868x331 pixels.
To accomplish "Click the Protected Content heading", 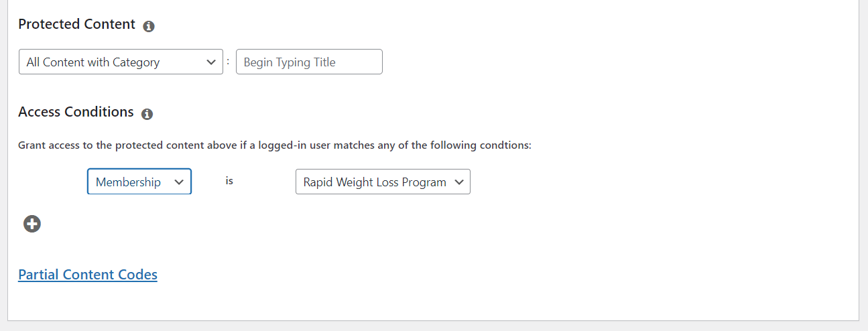I will [76, 24].
